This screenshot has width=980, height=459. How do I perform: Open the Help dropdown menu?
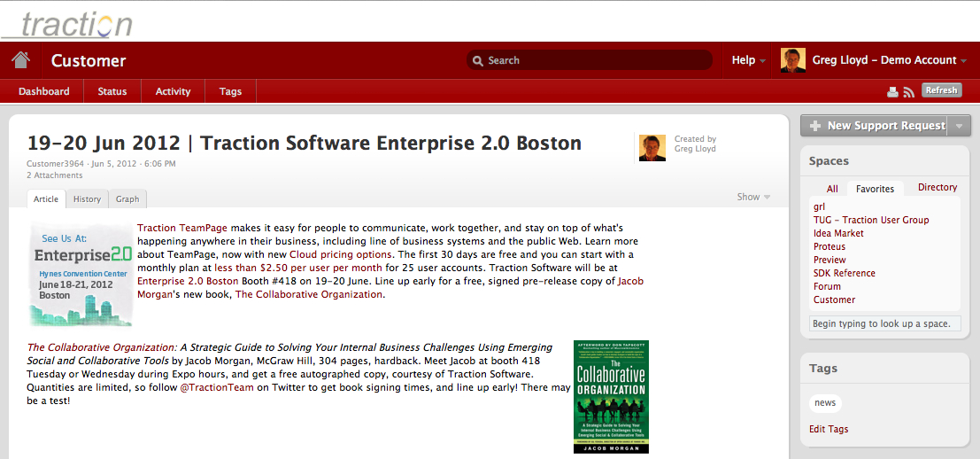pos(748,60)
